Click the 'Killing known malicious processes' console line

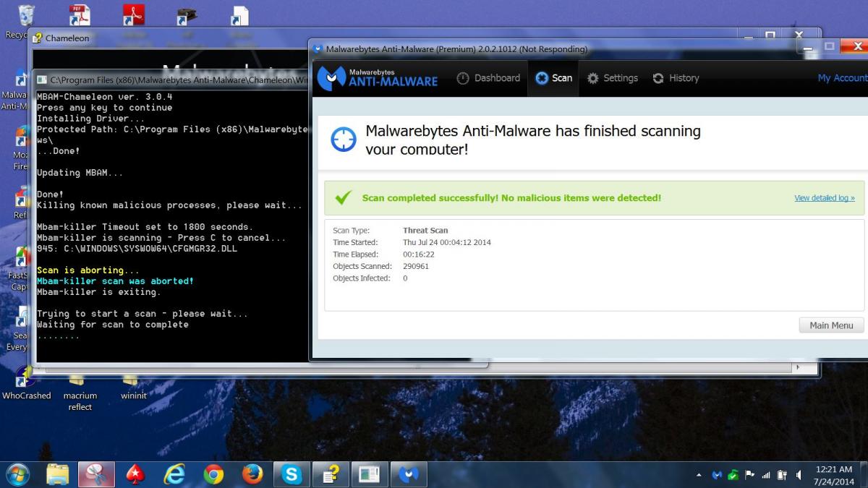pos(169,205)
